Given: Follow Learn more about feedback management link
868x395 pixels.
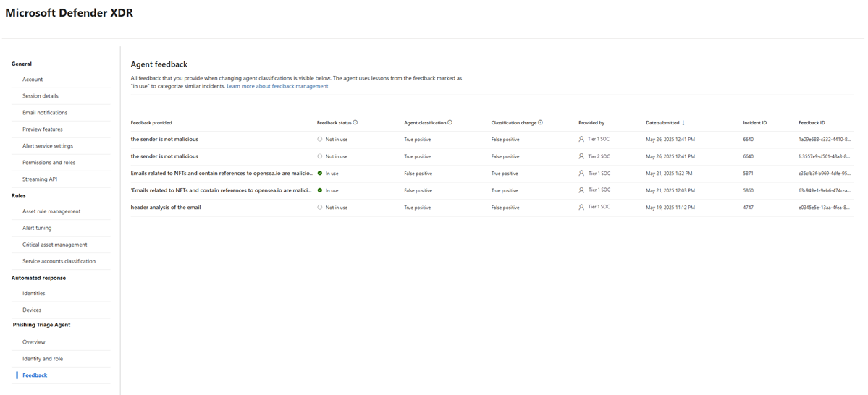Looking at the screenshot, I should (x=277, y=86).
